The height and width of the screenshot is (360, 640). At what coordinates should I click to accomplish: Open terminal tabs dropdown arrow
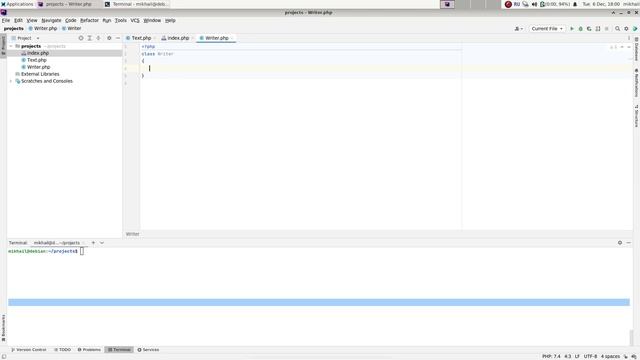click(102, 243)
